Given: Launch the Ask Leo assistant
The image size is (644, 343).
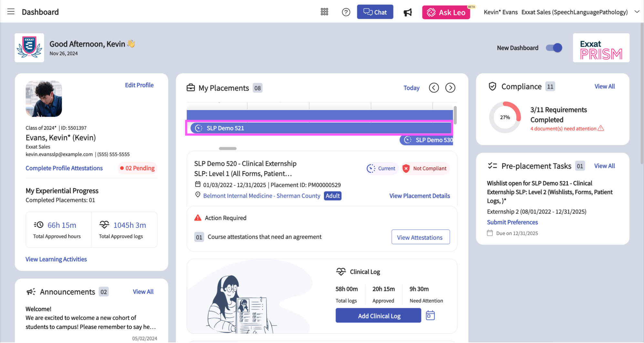Looking at the screenshot, I should coord(446,12).
